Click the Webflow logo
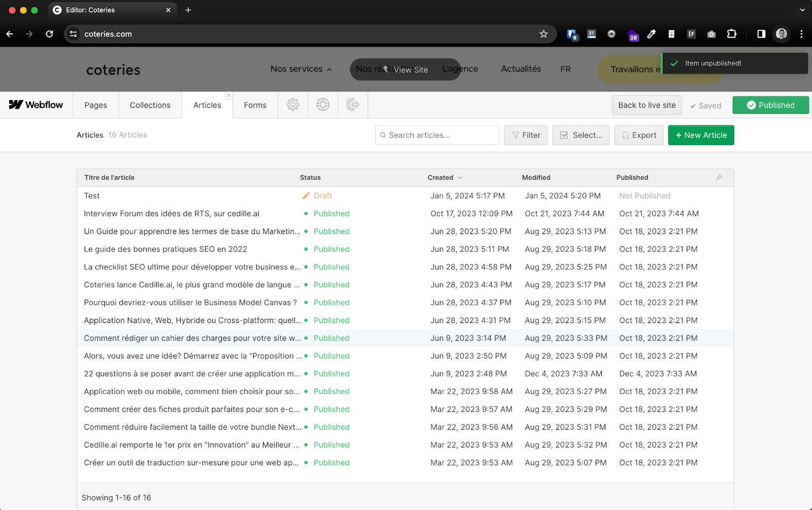Image resolution: width=812 pixels, height=510 pixels. click(x=36, y=105)
